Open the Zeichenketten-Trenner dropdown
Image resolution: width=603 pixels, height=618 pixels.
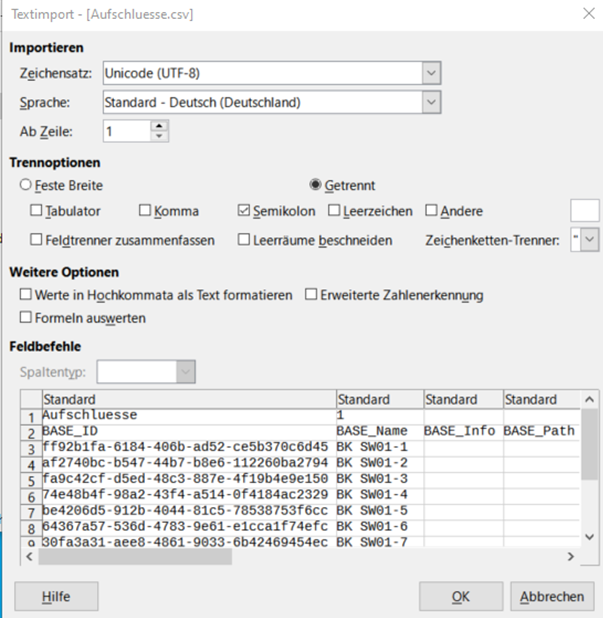coord(590,240)
